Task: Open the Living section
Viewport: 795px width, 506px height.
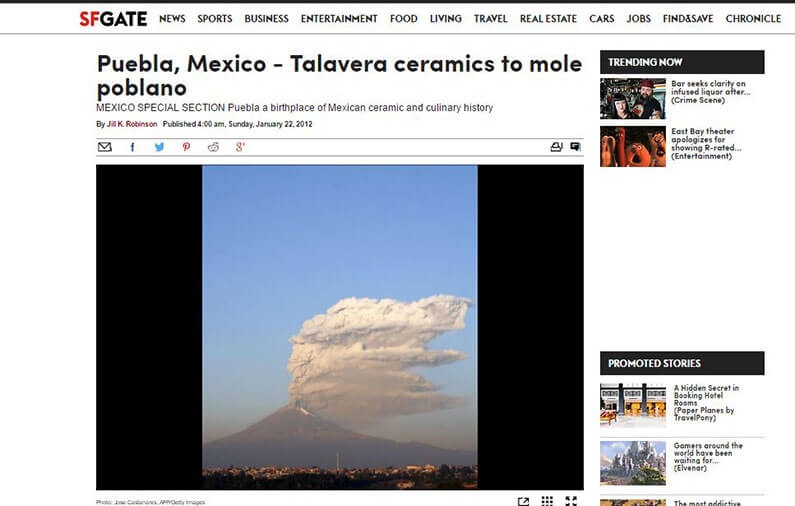Action: (x=446, y=19)
